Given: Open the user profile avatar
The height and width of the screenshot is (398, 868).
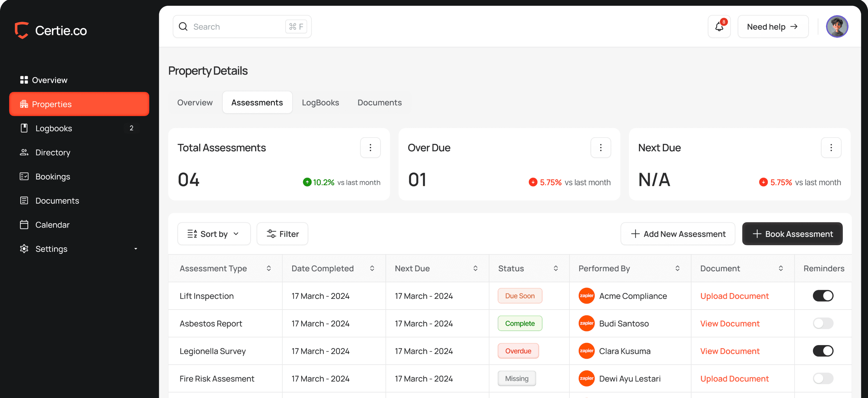Looking at the screenshot, I should coord(837,27).
